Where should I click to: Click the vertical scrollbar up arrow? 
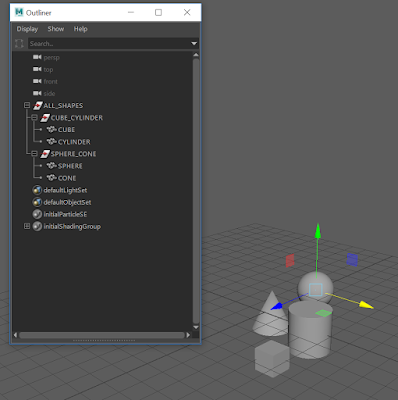click(196, 55)
